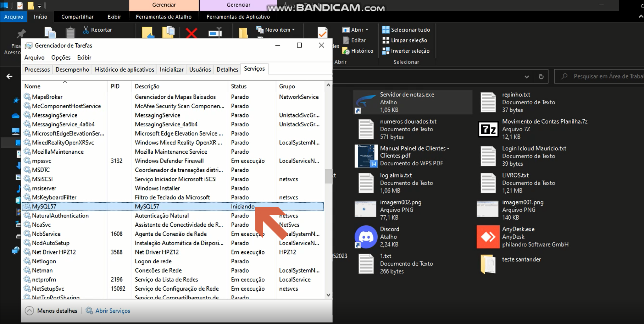Click the Movimento de Contas Planilha.7z archive icon
This screenshot has width=644, height=324.
488,129
